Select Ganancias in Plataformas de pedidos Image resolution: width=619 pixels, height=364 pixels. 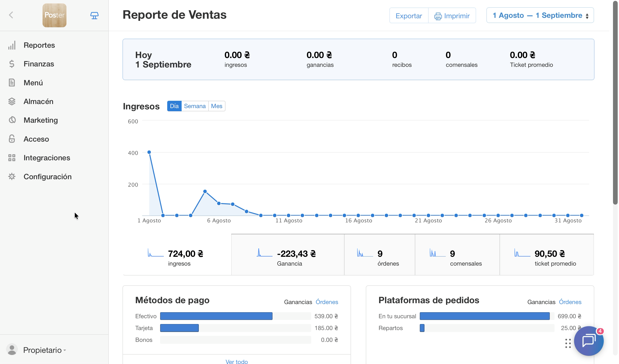(x=541, y=302)
